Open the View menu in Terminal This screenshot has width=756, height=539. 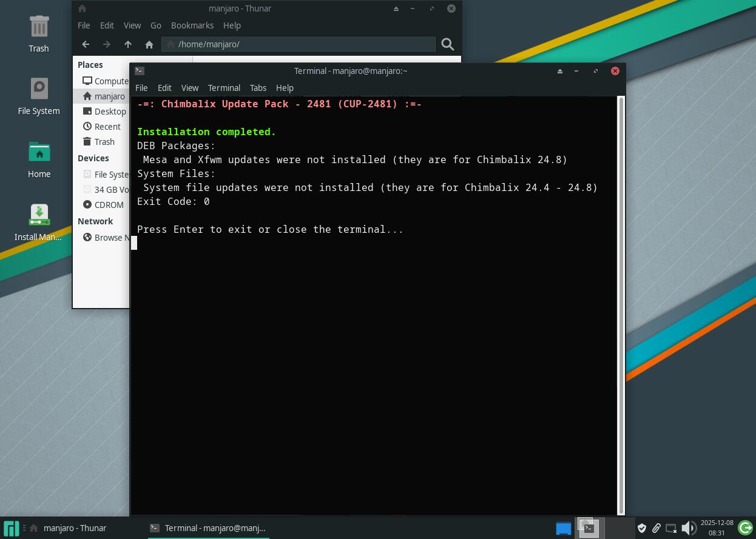tap(190, 88)
